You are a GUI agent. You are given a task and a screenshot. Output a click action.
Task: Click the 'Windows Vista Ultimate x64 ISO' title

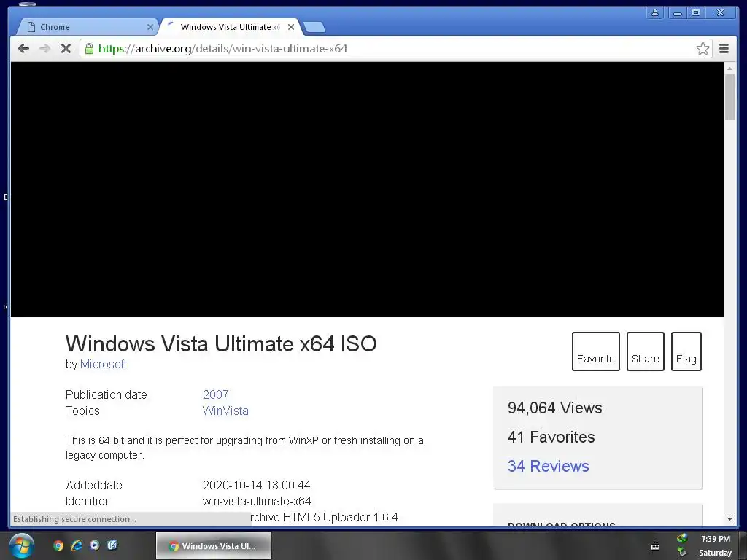[x=221, y=344]
